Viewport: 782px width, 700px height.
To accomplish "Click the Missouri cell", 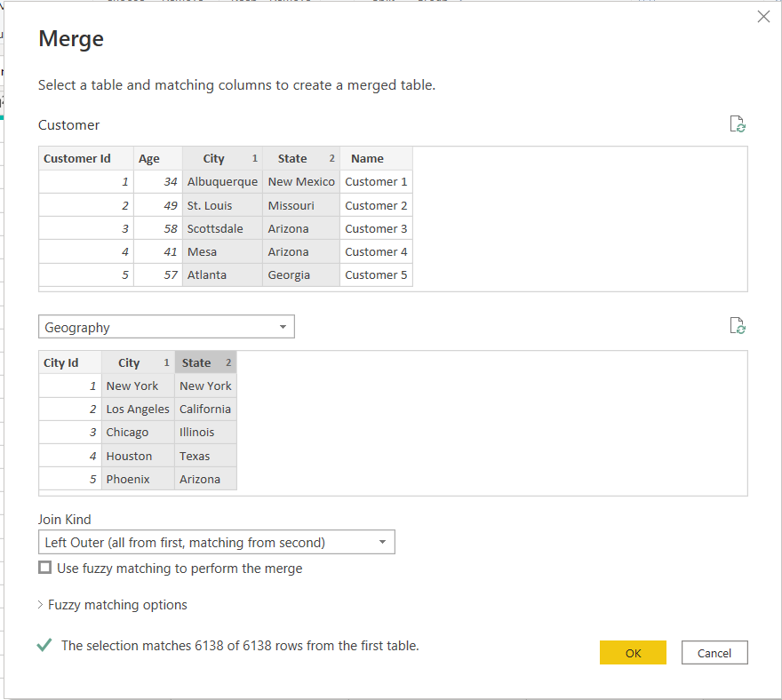I will click(x=301, y=205).
